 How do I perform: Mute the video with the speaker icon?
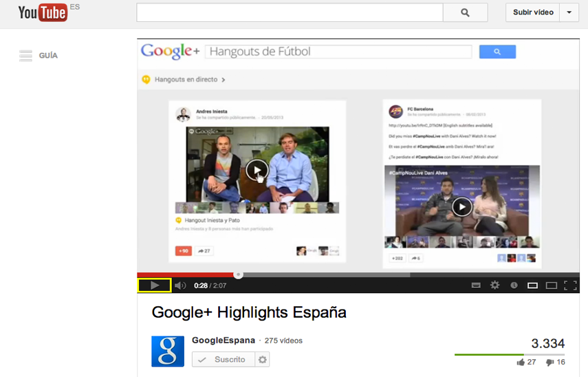[180, 286]
